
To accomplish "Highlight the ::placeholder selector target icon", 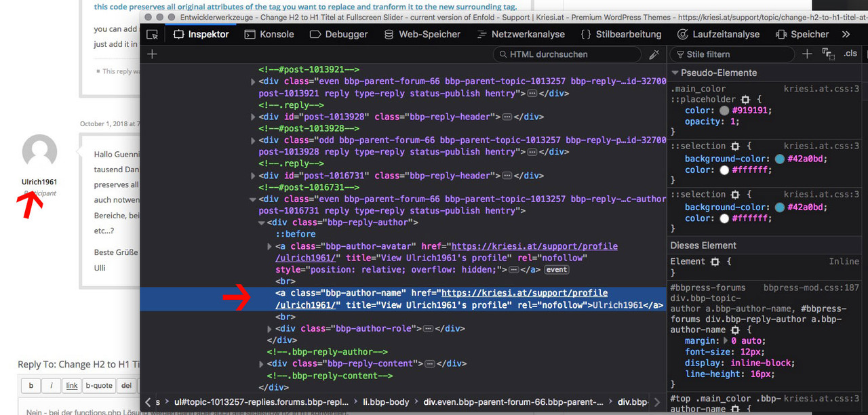I will [x=745, y=100].
